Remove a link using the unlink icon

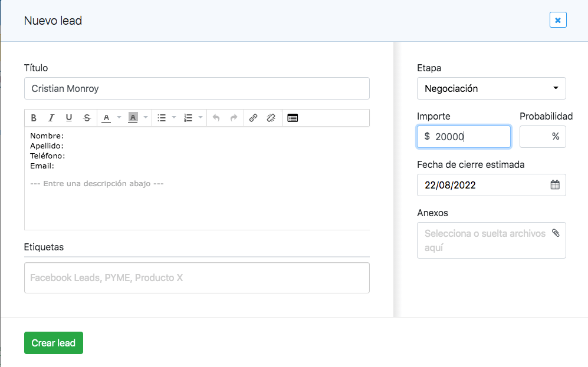[271, 117]
